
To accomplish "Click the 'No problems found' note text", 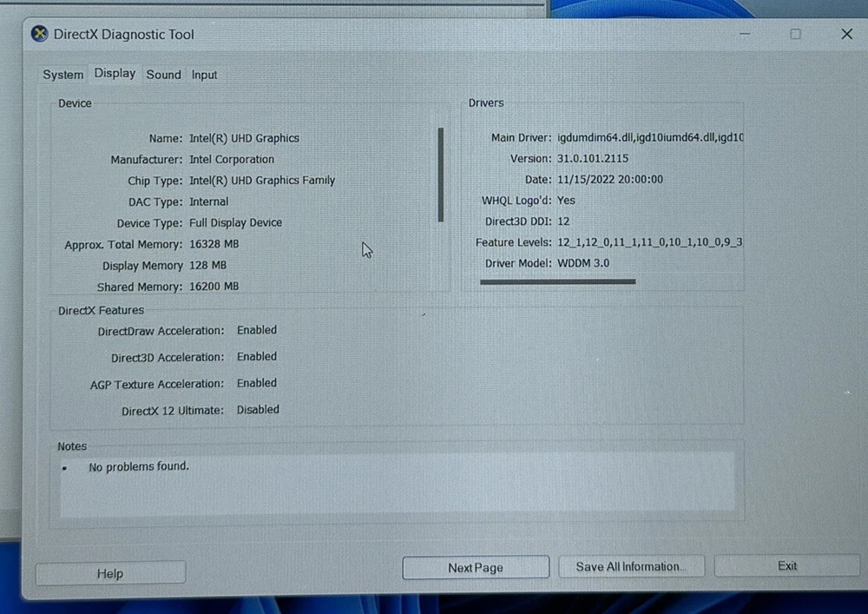I will click(x=139, y=467).
